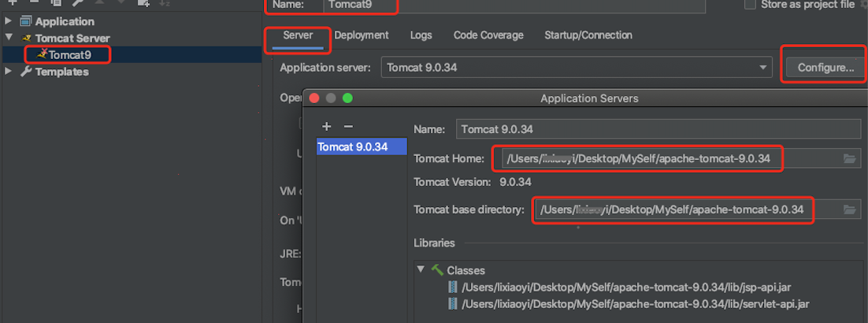Browse for Tomcat base directory folder
Screen dimensions: 868x323
(x=849, y=210)
